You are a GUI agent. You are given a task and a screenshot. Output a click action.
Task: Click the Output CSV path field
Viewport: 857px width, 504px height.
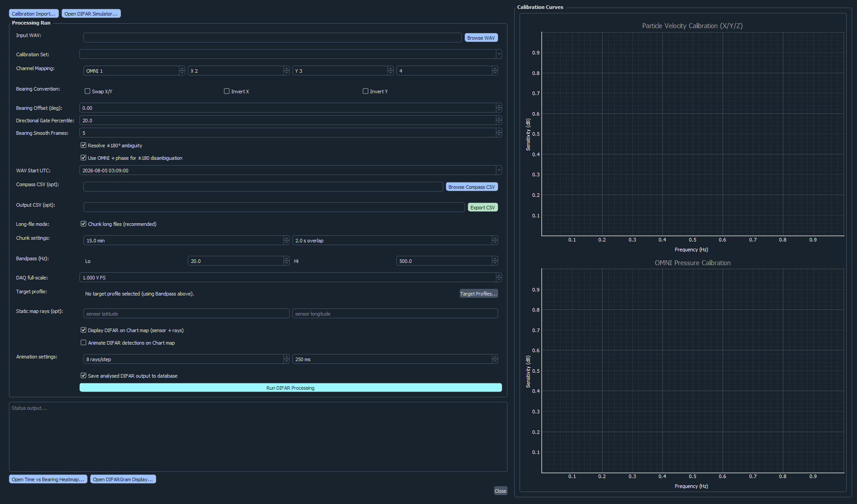tap(274, 208)
